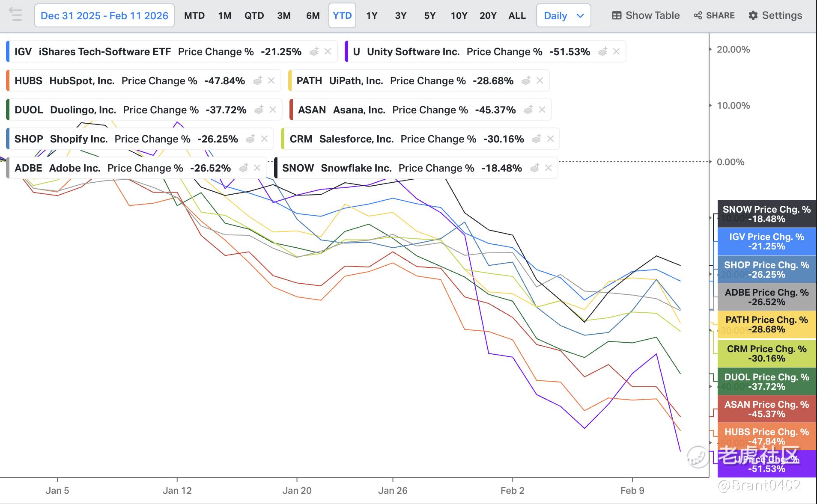Remove PATH UiPath series from chart
Screen dimensions: 817x504
[540, 80]
